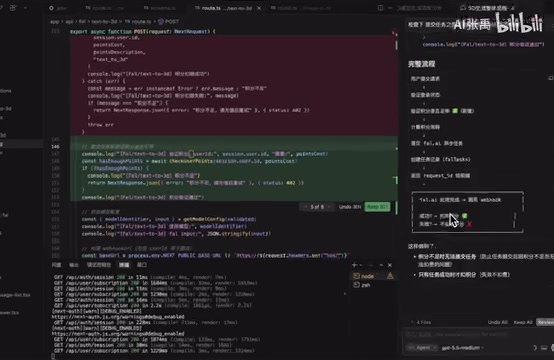
Task: Add a new terminal with plus icon
Action: click(x=354, y=265)
